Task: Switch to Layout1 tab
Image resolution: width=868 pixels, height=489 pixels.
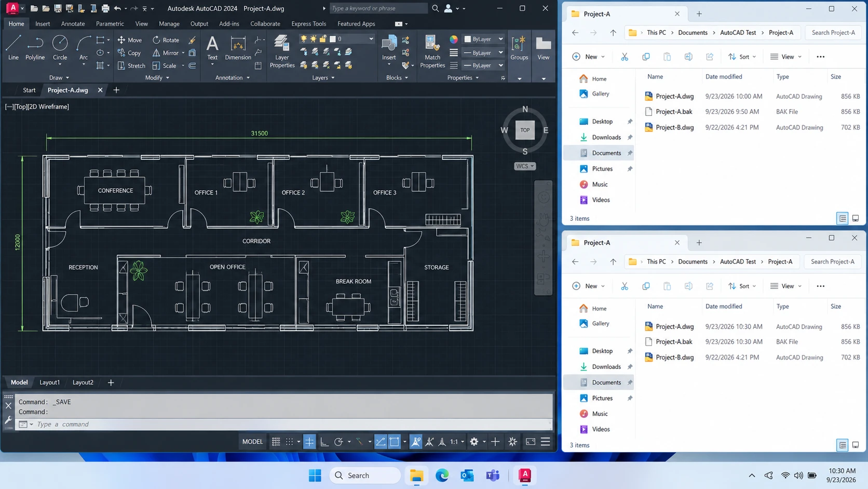Action: click(50, 382)
